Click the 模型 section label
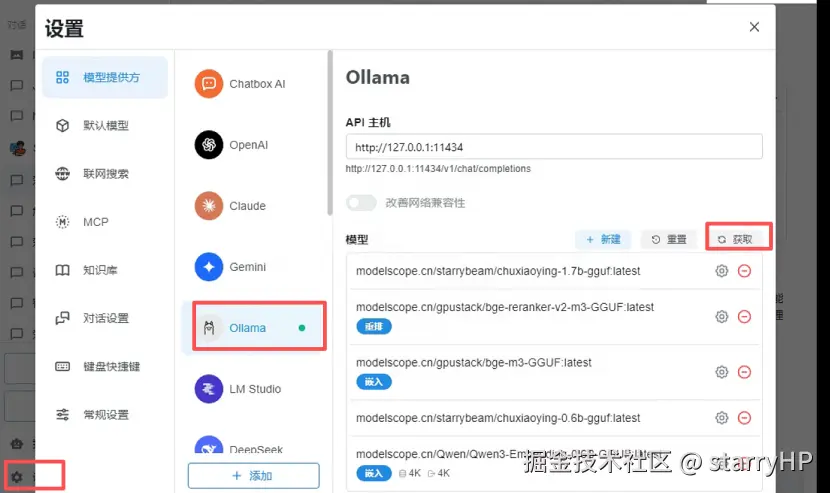 click(357, 240)
